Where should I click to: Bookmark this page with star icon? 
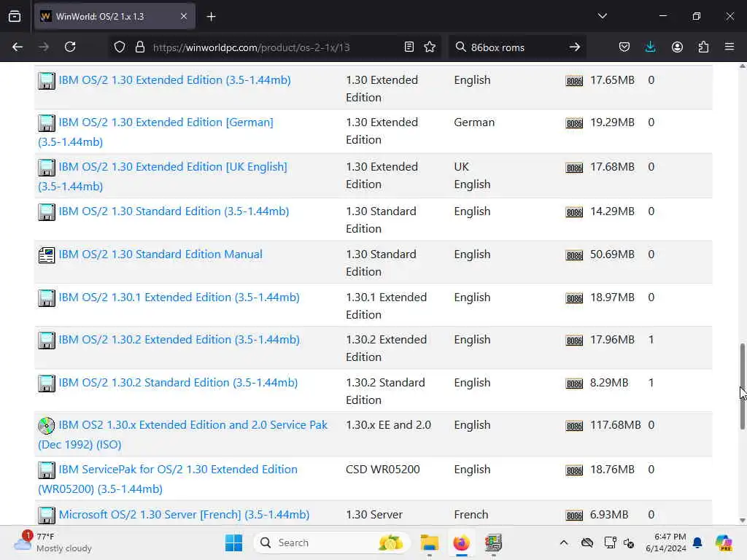(430, 47)
